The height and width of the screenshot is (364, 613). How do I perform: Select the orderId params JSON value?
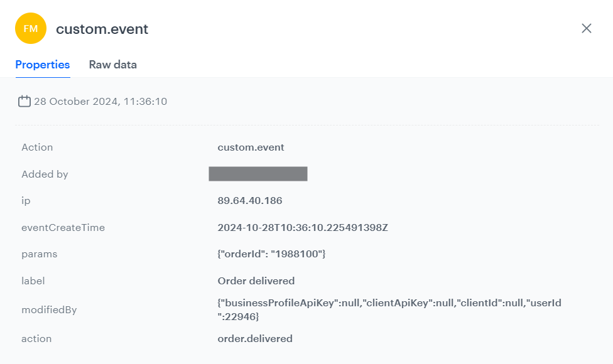270,254
